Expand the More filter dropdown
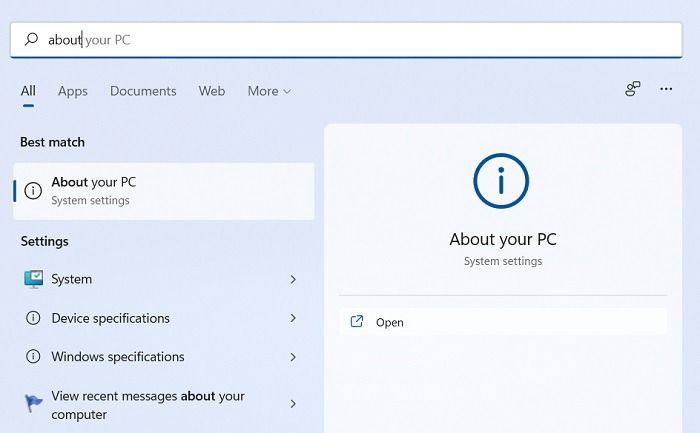700x433 pixels. tap(270, 91)
